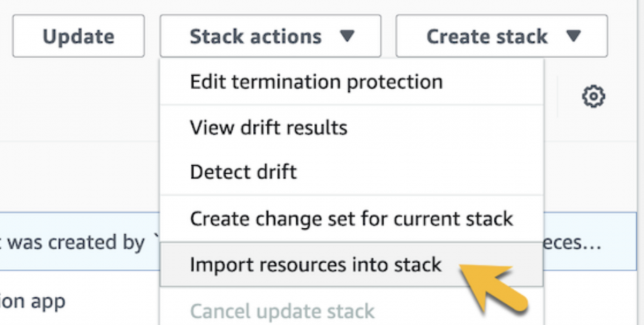Click the truncated "eces…" banner text
644x325 pixels.
click(572, 243)
